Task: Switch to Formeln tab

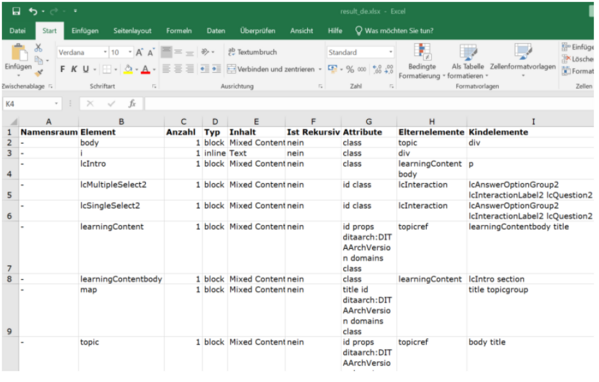Action: coord(179,31)
